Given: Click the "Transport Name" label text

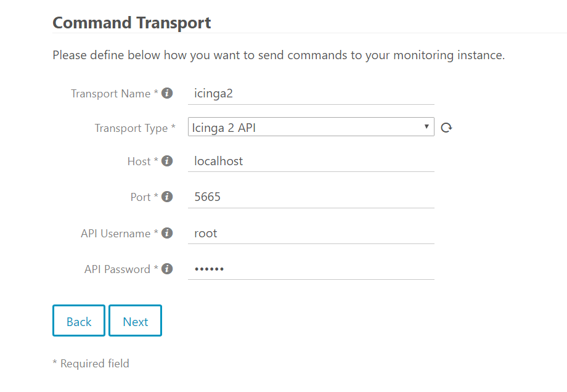Looking at the screenshot, I should pos(111,94).
